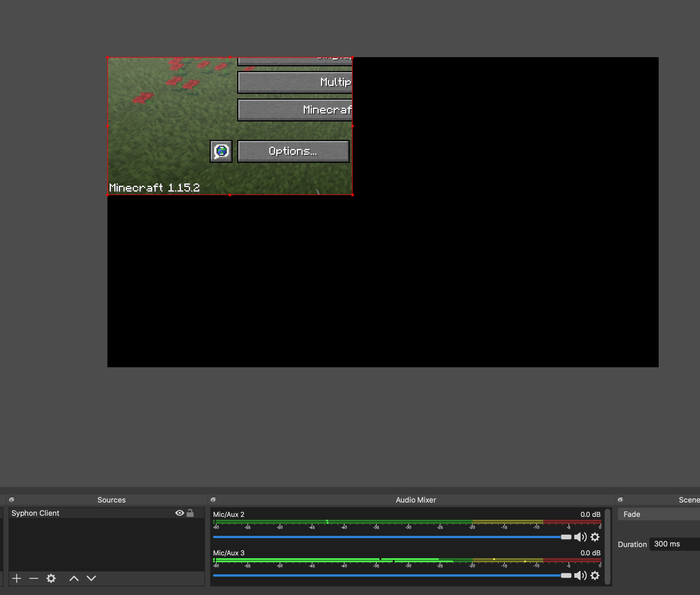
Task: Click Audio Mixer vertical scrollbar
Action: (608, 547)
